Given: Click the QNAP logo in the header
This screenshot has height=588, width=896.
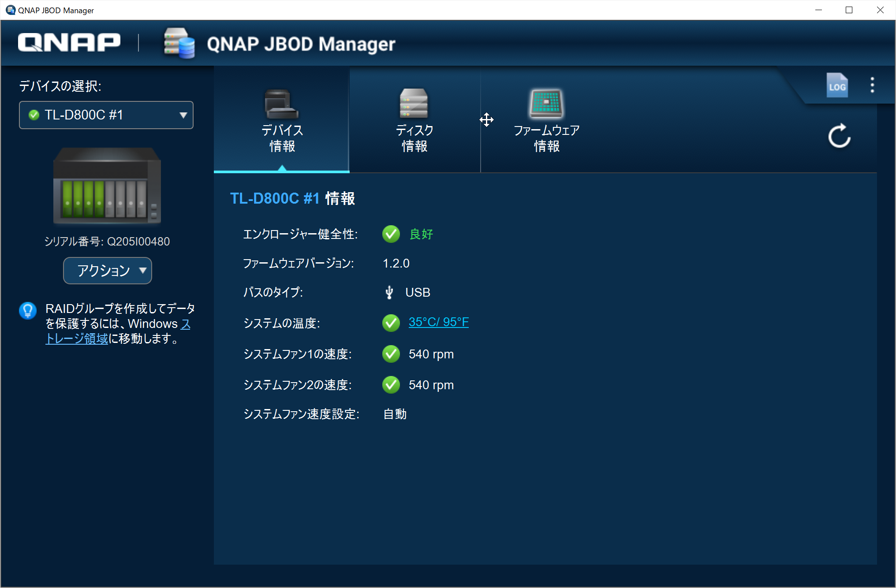Looking at the screenshot, I should point(68,42).
